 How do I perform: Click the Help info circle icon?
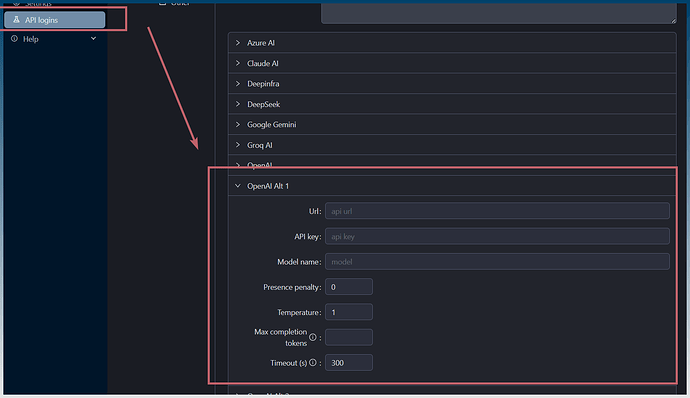click(x=15, y=39)
